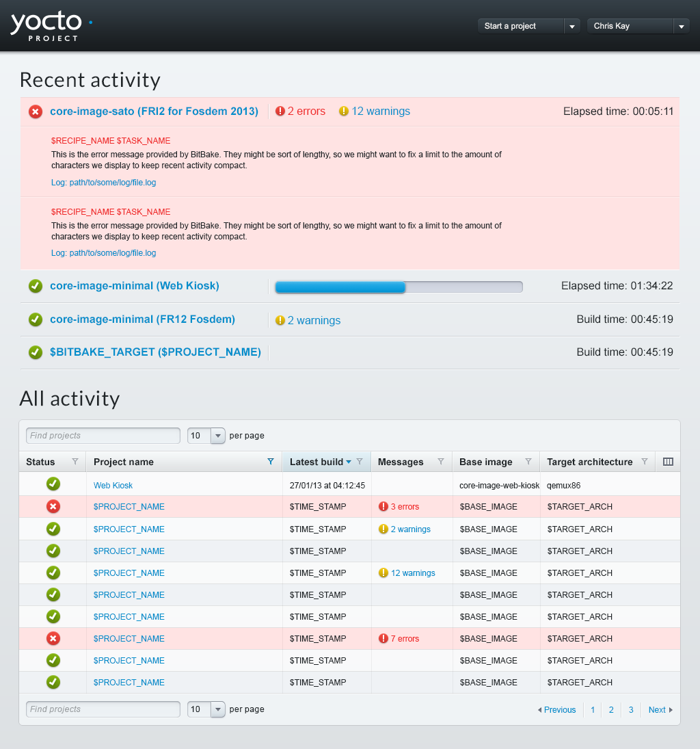This screenshot has width=700, height=749.
Task: Sort by Latest build column header
Action: [317, 462]
